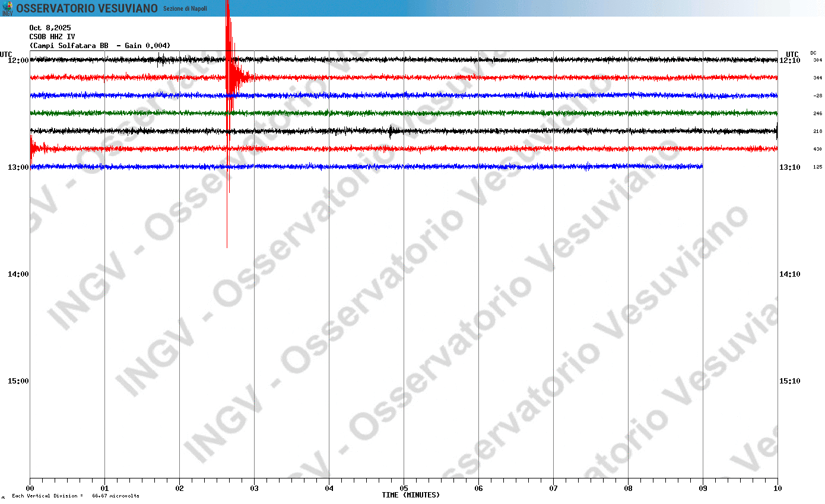Image resolution: width=825 pixels, height=504 pixels.
Task: Click the DC value -28
Action: (817, 96)
